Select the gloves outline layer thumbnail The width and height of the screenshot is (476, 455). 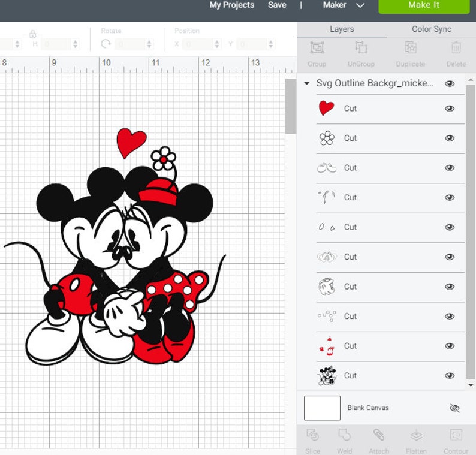[x=327, y=286]
